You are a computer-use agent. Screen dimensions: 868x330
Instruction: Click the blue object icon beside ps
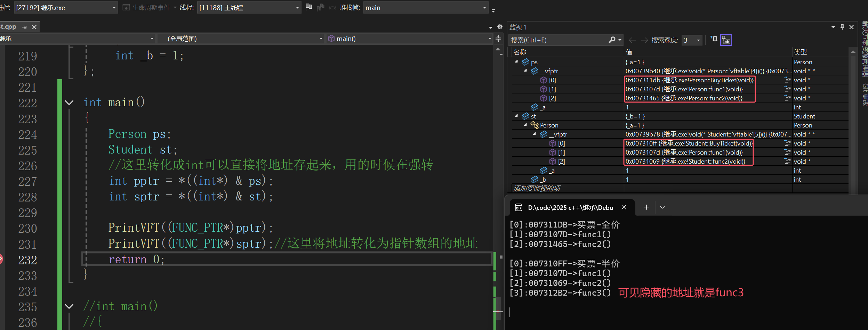[x=525, y=62]
